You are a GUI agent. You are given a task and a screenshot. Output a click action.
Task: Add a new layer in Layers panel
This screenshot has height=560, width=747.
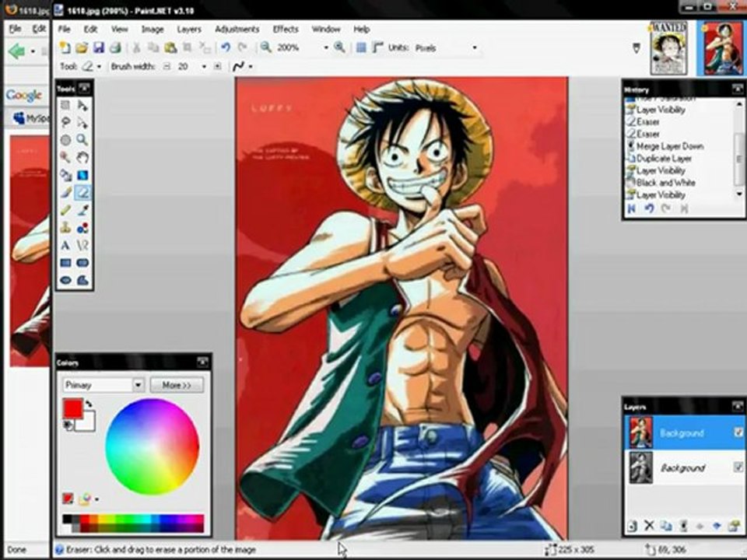[x=632, y=526]
